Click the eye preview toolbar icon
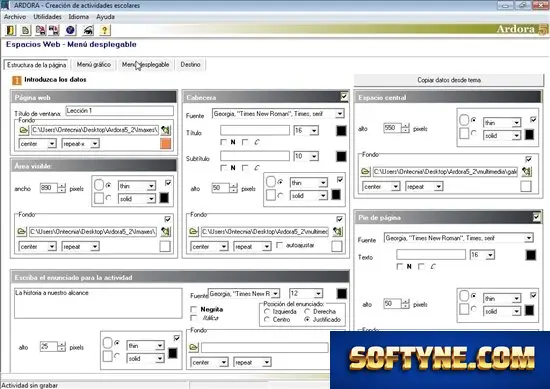The image size is (550, 389). (x=88, y=31)
